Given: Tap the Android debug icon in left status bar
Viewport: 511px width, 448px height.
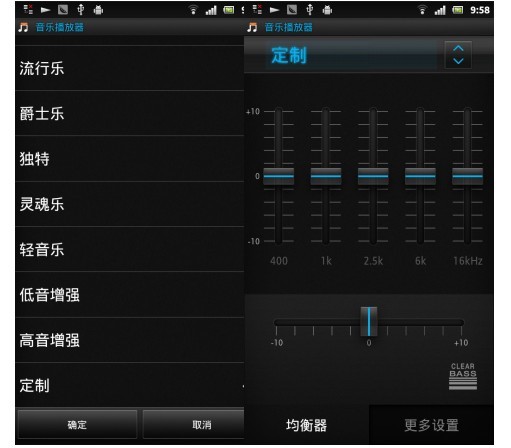Looking at the screenshot, I should (x=98, y=10).
